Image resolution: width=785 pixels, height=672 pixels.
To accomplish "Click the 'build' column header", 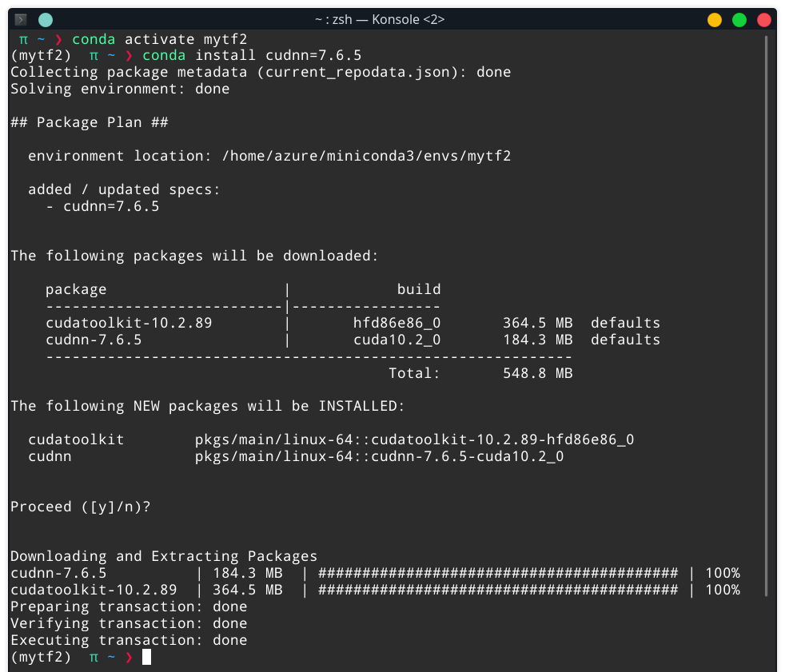I will pos(419,289).
